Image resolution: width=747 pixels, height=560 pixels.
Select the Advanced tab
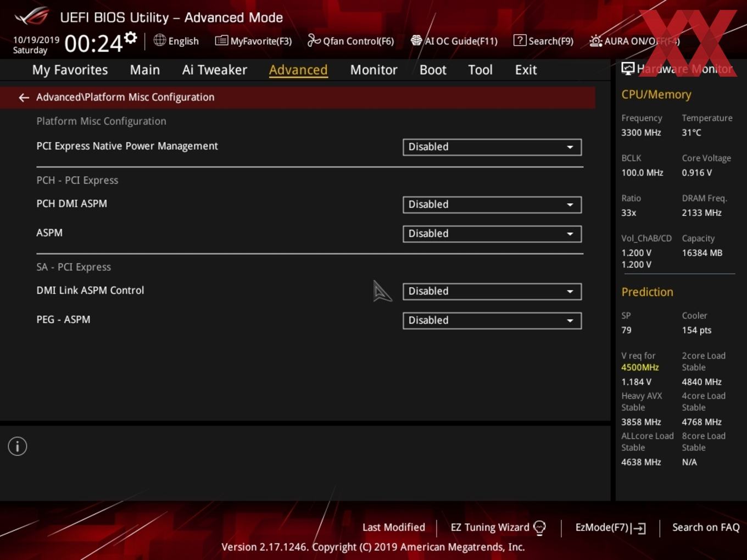coord(298,70)
